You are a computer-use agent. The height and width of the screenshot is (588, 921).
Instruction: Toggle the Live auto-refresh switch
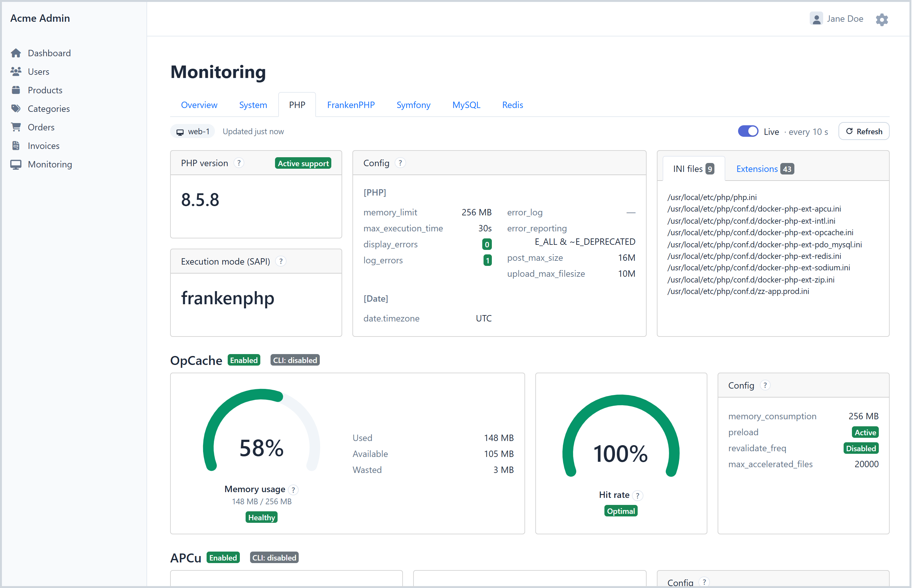748,131
